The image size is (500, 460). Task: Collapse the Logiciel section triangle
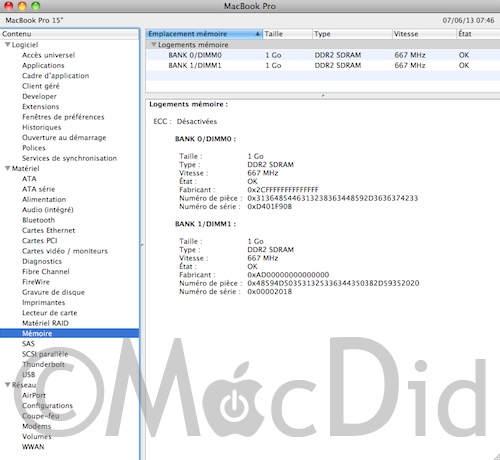[7, 45]
